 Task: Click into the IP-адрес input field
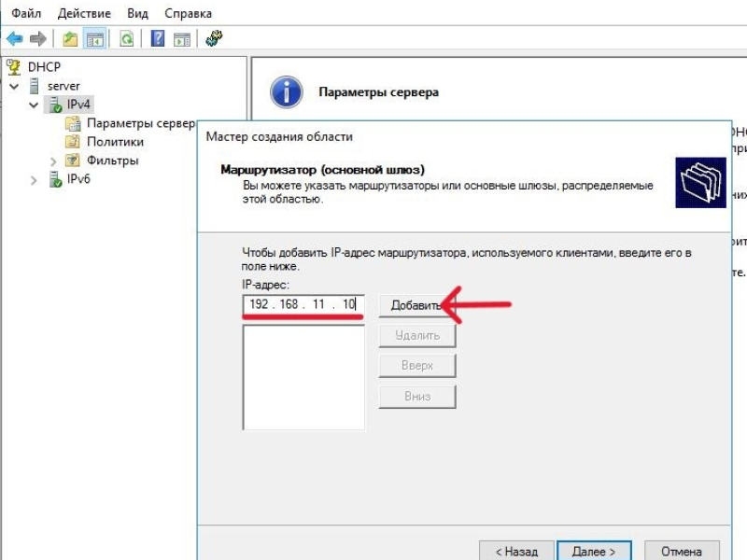[x=303, y=304]
